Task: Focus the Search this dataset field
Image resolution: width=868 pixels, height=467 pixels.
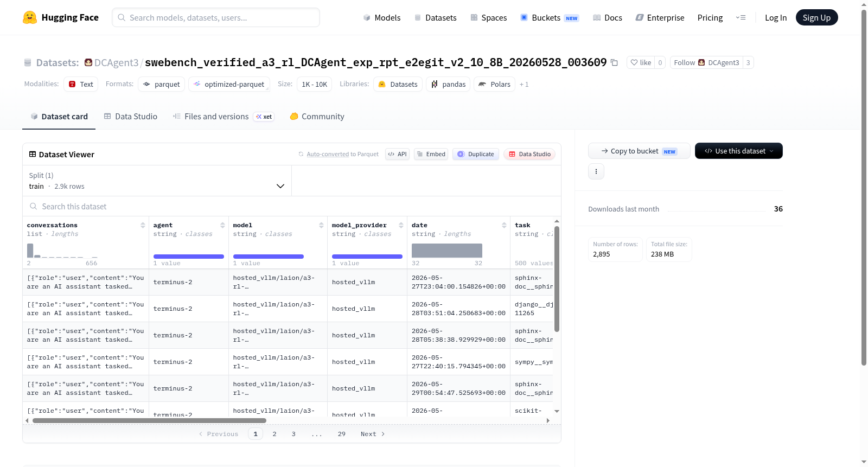Action: click(x=292, y=206)
